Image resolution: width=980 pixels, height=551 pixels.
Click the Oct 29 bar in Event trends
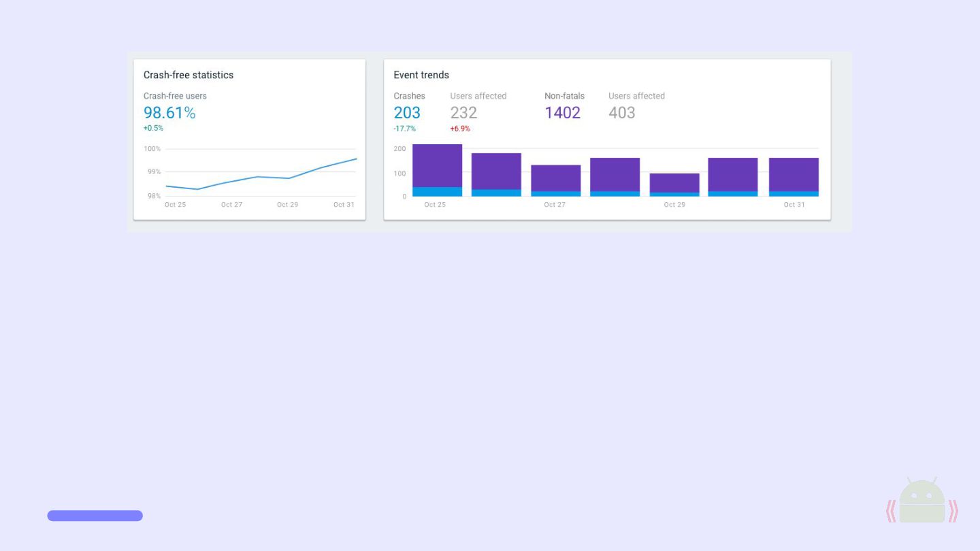pyautogui.click(x=674, y=185)
